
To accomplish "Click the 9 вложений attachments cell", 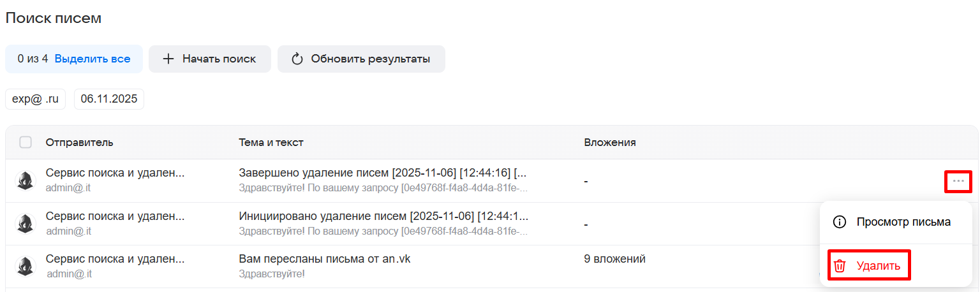I will pyautogui.click(x=614, y=259).
